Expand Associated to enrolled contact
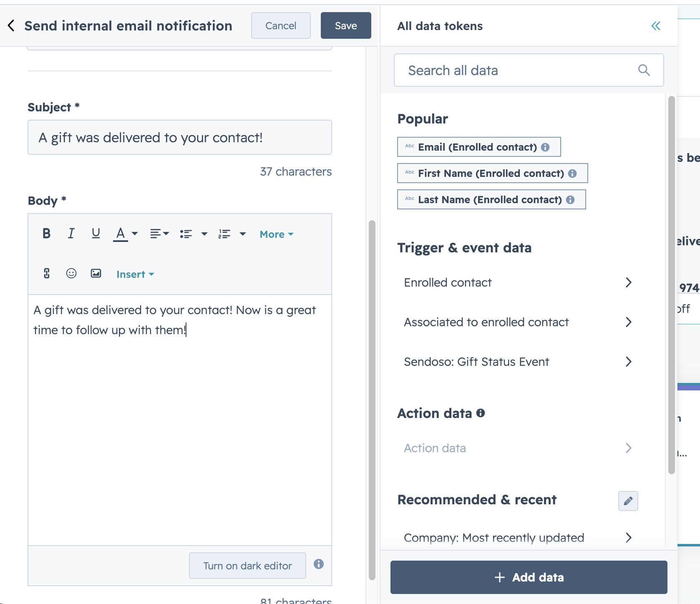700x604 pixels. pos(517,322)
